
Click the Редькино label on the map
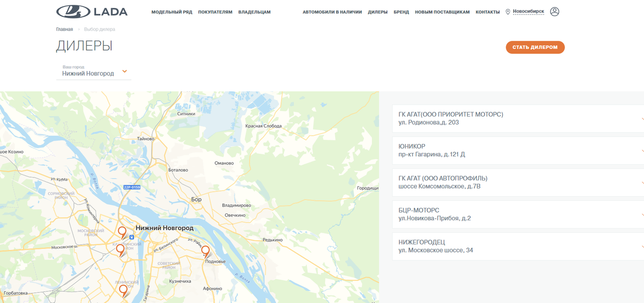pos(273,240)
